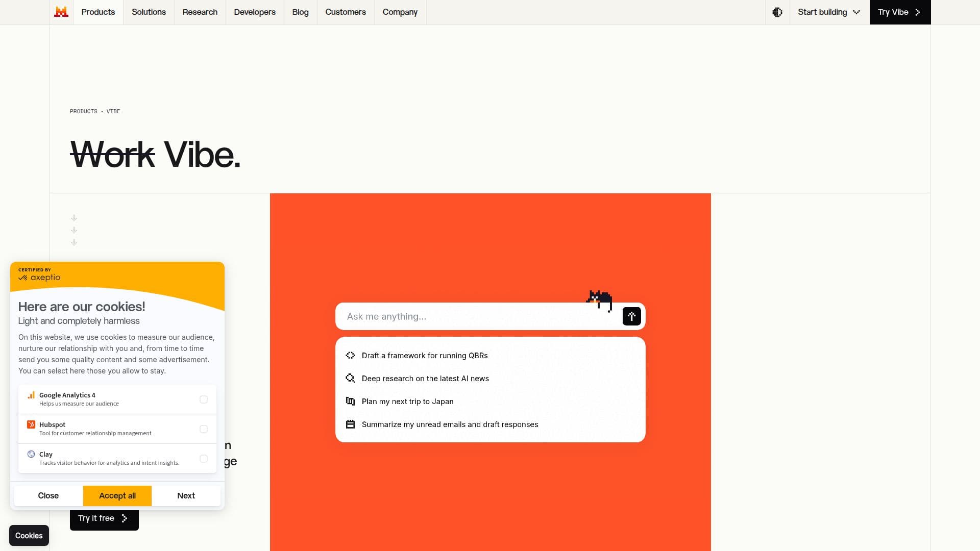Select Draft a framework for running QBRs

pos(490,356)
